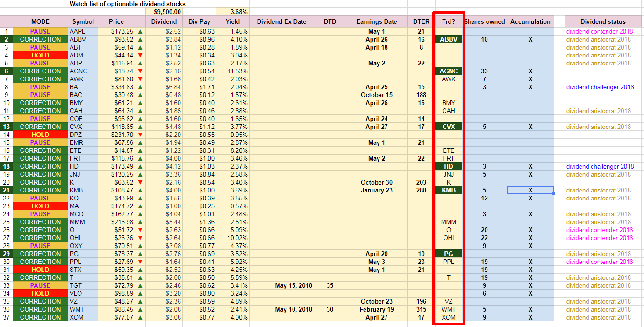Click the Dividend Ex Date header
Image resolution: width=644 pixels, height=327 pixels.
pos(281,21)
